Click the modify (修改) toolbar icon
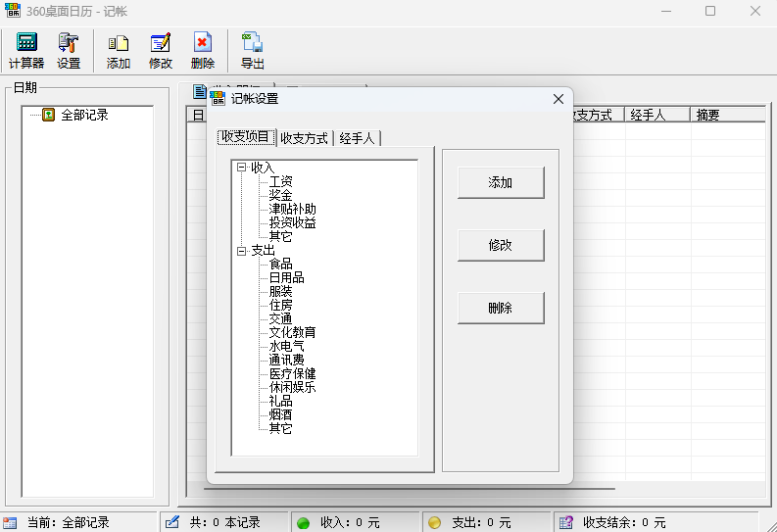The height and width of the screenshot is (532, 777). point(161,51)
